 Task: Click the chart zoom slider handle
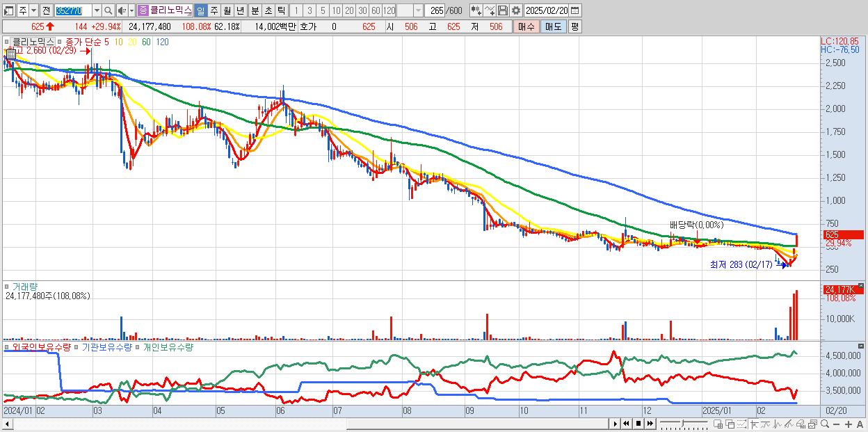683,424
